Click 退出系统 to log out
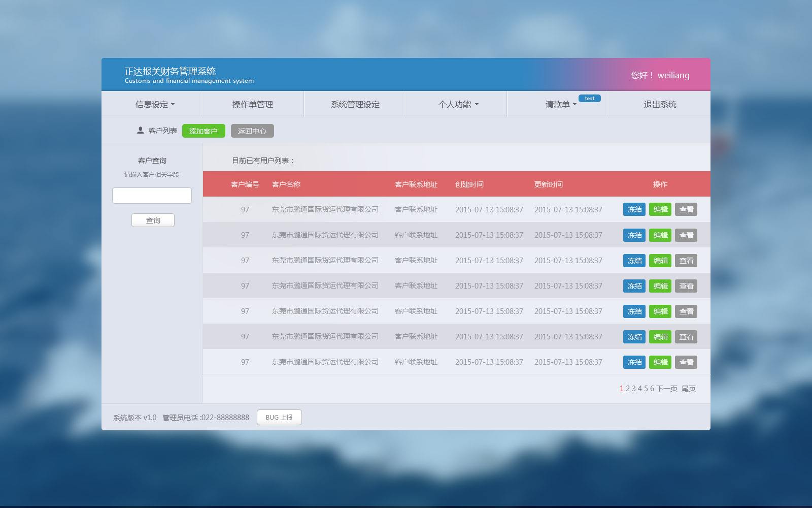The height and width of the screenshot is (508, 812). (x=660, y=104)
